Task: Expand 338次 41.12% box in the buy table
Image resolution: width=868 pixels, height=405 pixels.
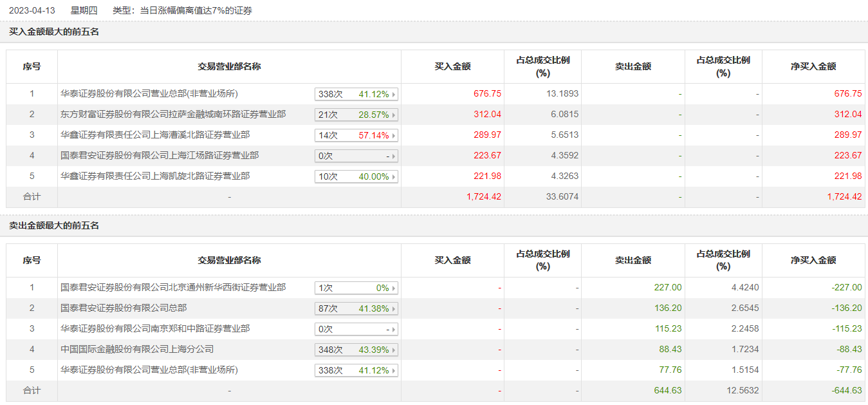Action: click(x=356, y=95)
